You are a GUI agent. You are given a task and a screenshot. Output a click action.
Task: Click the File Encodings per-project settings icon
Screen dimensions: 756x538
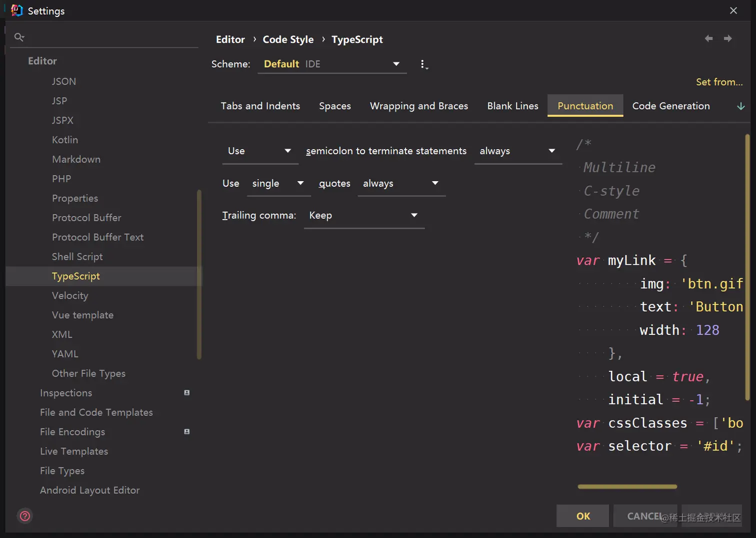[x=187, y=431]
